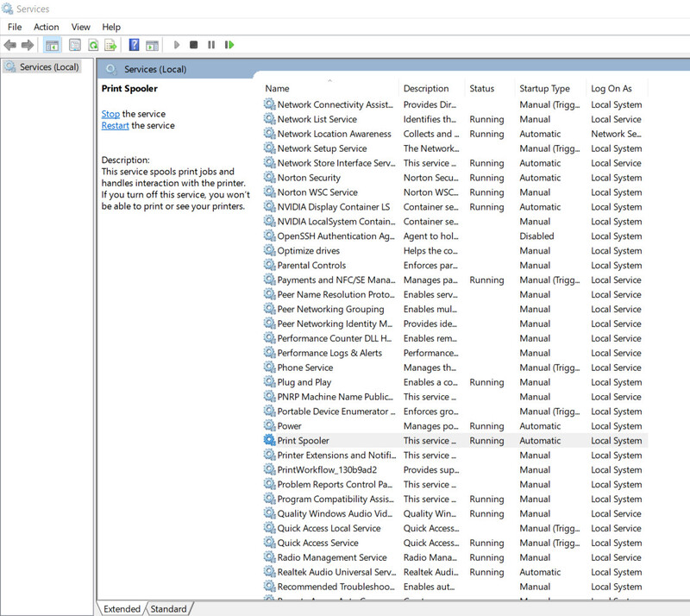
Task: Click the Export List toolbar icon
Action: (110, 45)
